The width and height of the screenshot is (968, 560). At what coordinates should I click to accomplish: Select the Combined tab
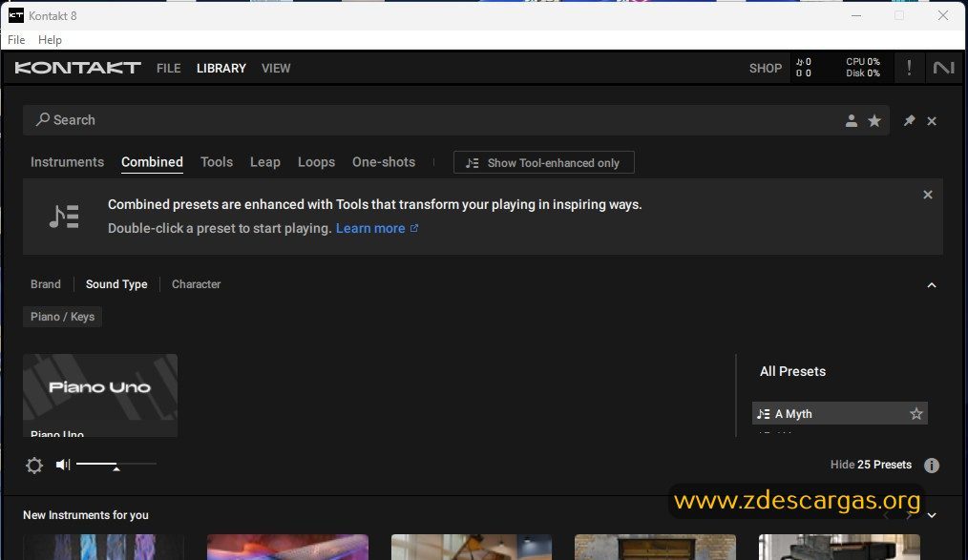[152, 162]
